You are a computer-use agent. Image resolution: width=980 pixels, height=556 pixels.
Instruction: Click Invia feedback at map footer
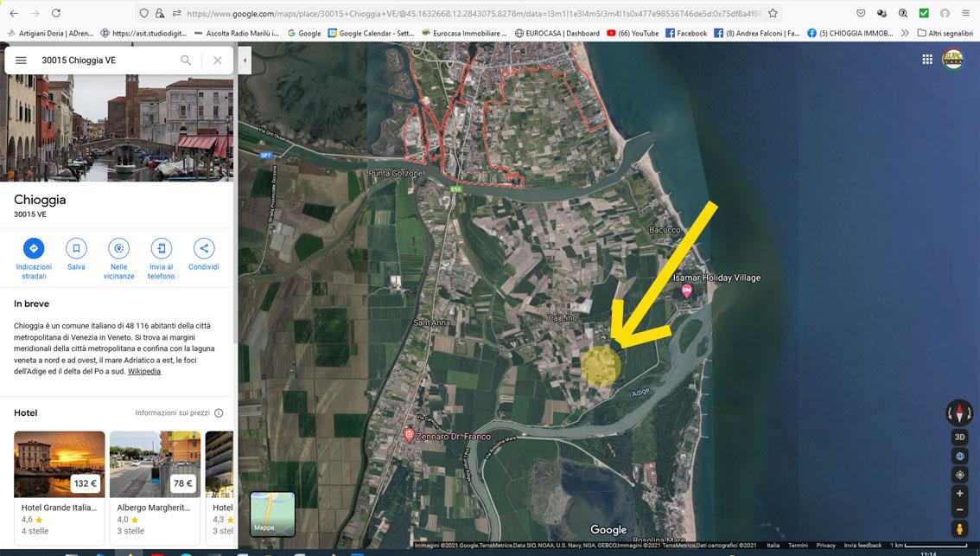click(x=862, y=546)
